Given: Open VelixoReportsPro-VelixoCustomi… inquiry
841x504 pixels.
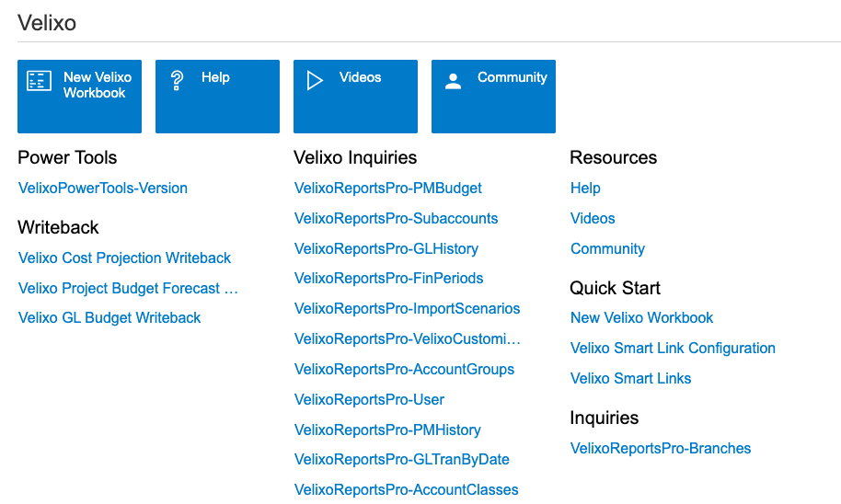Looking at the screenshot, I should tap(408, 338).
